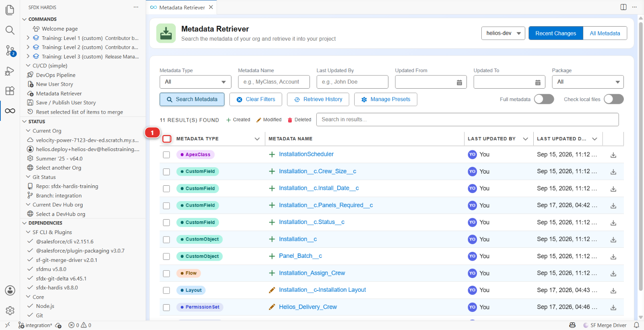Open the Search view in activity bar
The height and width of the screenshot is (330, 644).
[10, 30]
